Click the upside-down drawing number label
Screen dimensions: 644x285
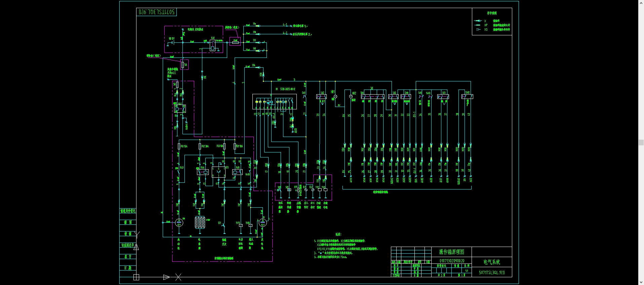[157, 12]
